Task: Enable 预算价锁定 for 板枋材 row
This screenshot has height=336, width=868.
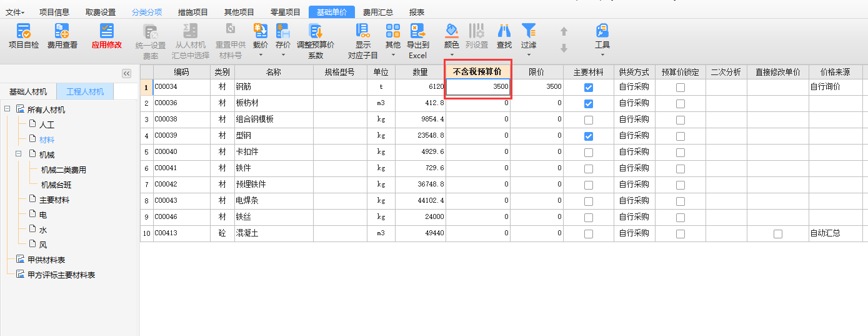Action: coord(681,104)
